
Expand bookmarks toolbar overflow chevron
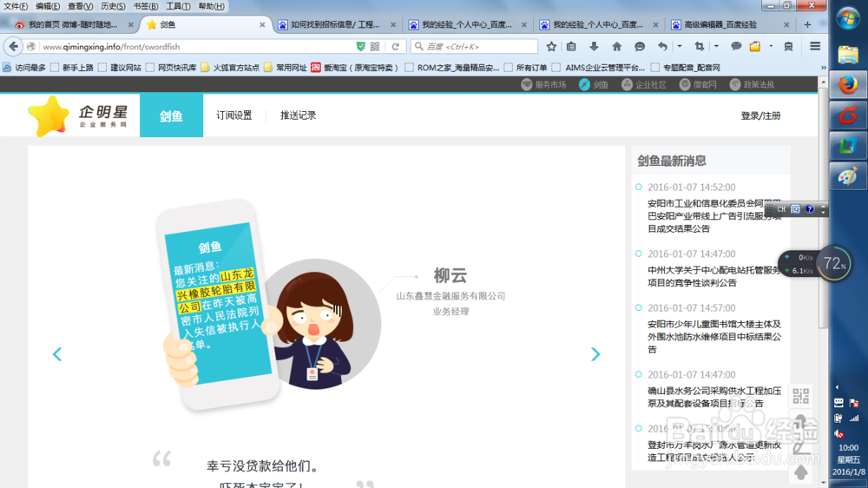coord(823,68)
